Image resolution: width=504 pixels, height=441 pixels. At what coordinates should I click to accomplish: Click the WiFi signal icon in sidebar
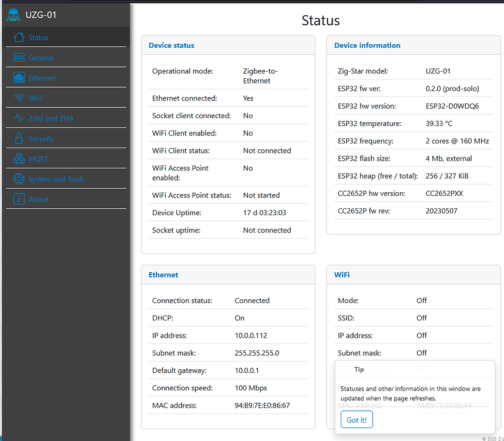coord(18,98)
